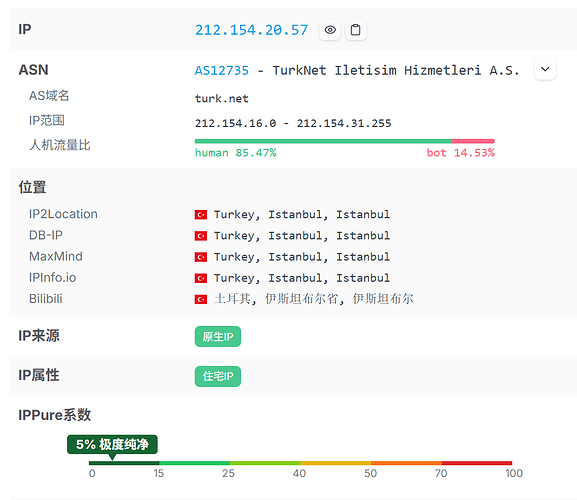Open the 212.154.20.57 IP address link
The height and width of the screenshot is (500, 577).
pyautogui.click(x=251, y=30)
